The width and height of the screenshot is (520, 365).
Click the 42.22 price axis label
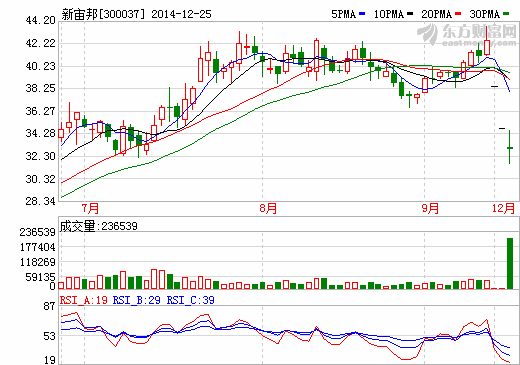pyautogui.click(x=40, y=43)
